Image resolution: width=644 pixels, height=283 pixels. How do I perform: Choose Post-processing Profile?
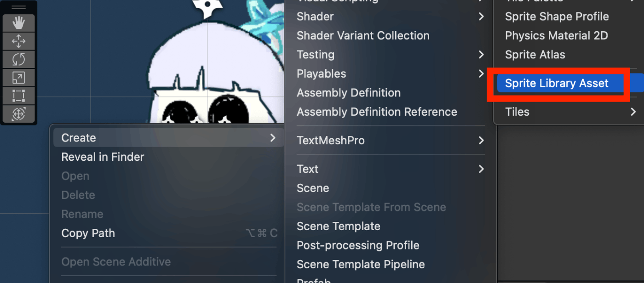358,245
